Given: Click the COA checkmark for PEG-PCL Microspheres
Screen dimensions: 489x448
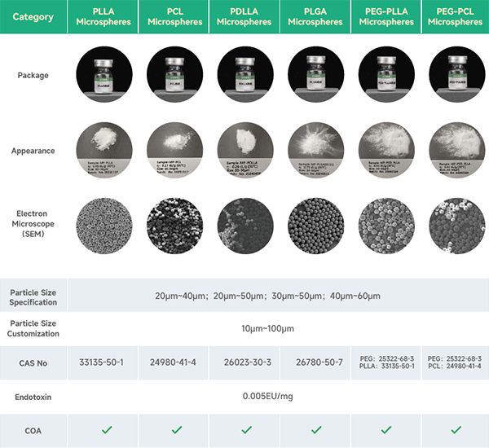Looking at the screenshot, I should (455, 429).
